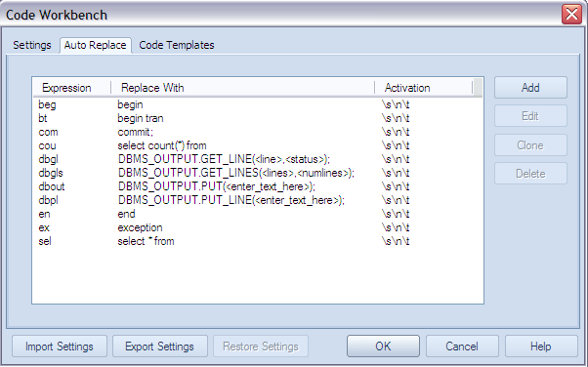Click Import Settings
588x367 pixels.
coord(60,347)
